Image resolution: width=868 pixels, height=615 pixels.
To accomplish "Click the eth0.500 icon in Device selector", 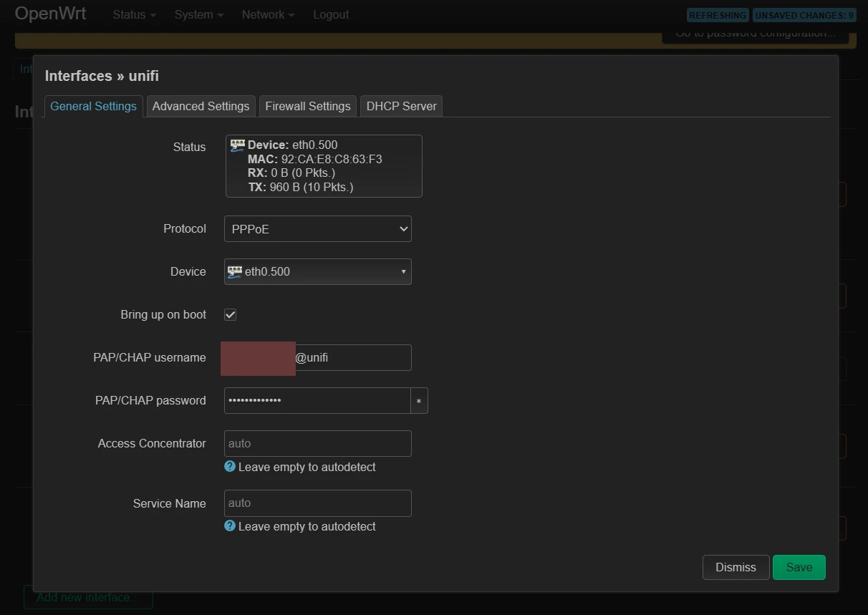I will [235, 271].
